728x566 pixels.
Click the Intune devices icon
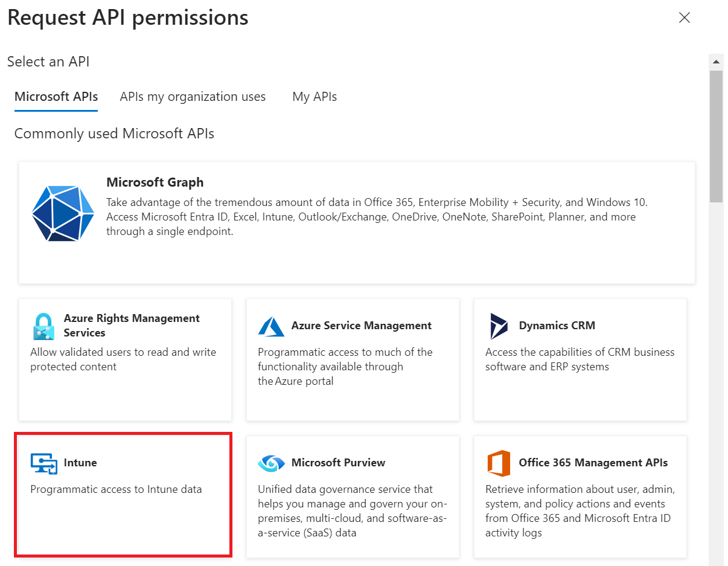pyautogui.click(x=43, y=463)
